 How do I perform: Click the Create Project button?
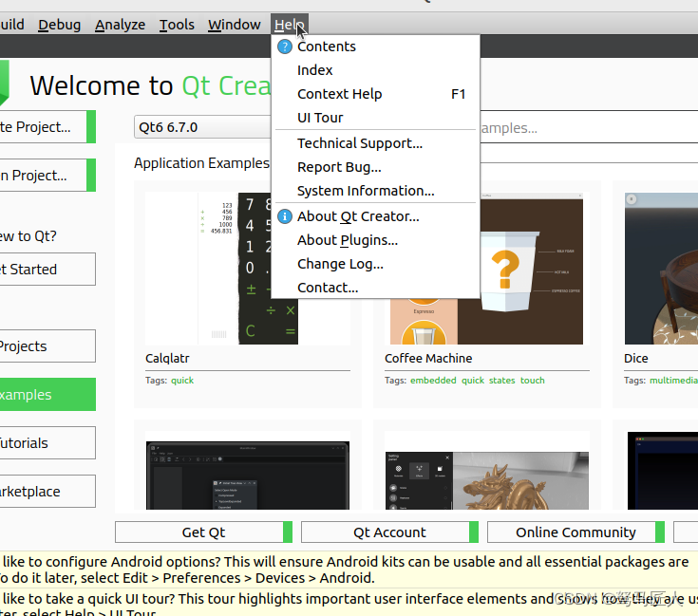(x=47, y=127)
